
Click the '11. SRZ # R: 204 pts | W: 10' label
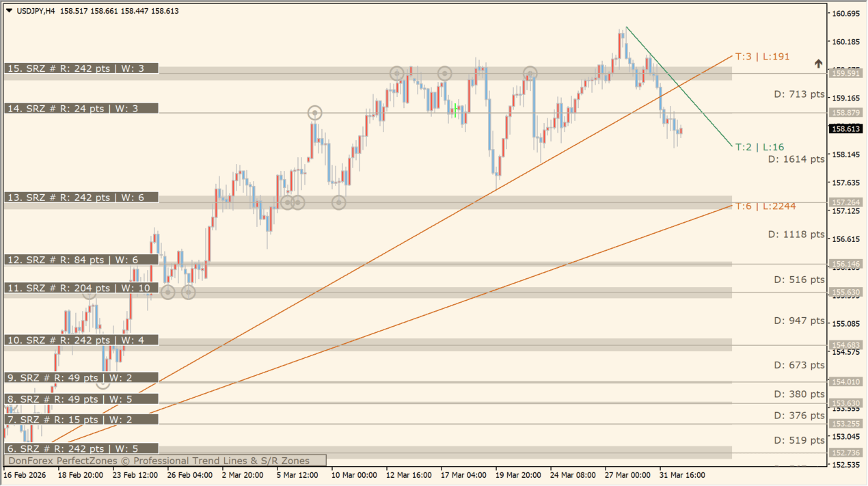pos(81,288)
